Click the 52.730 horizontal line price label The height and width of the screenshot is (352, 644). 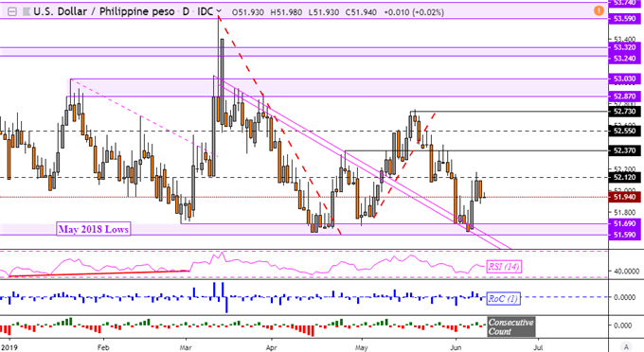pos(624,111)
